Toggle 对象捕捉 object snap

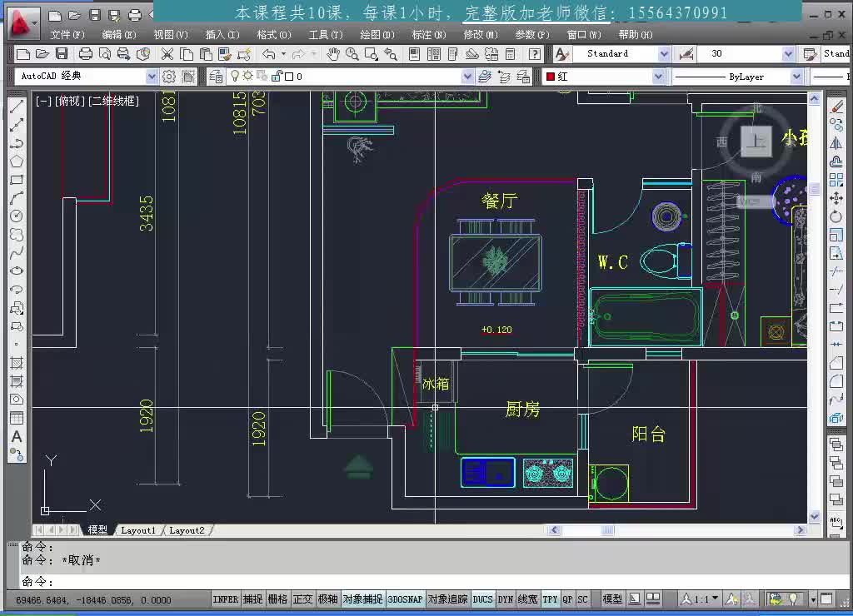pyautogui.click(x=362, y=599)
